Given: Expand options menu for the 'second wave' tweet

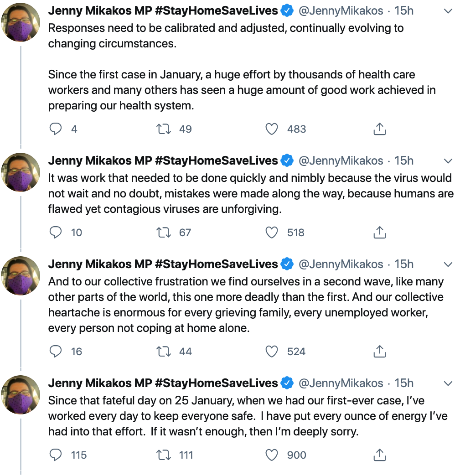Looking at the screenshot, I should (448, 265).
